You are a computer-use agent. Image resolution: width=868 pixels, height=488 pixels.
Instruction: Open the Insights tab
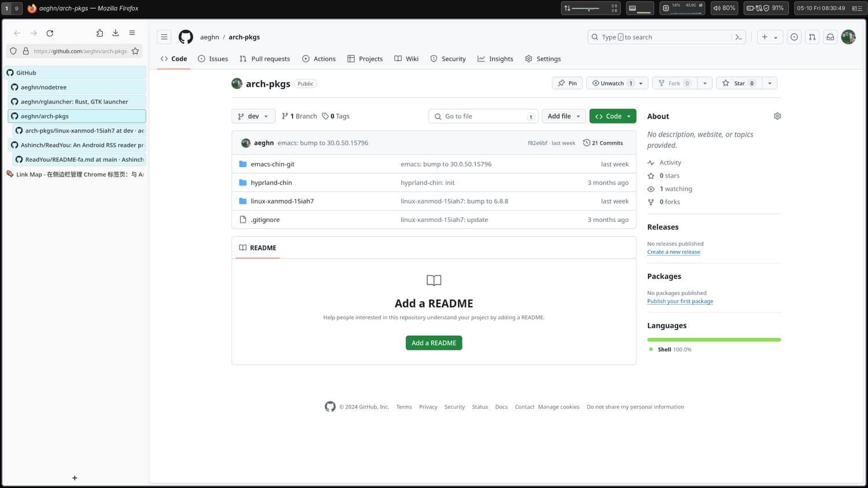pos(495,59)
